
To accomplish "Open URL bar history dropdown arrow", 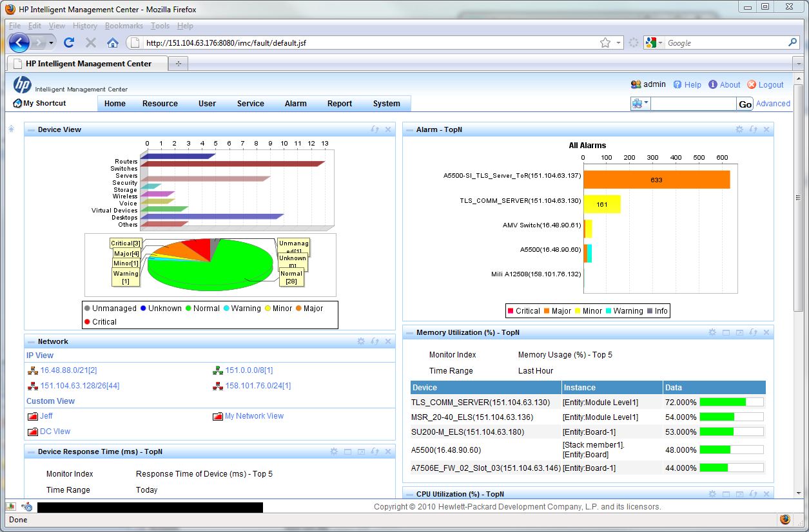I will click(x=619, y=43).
